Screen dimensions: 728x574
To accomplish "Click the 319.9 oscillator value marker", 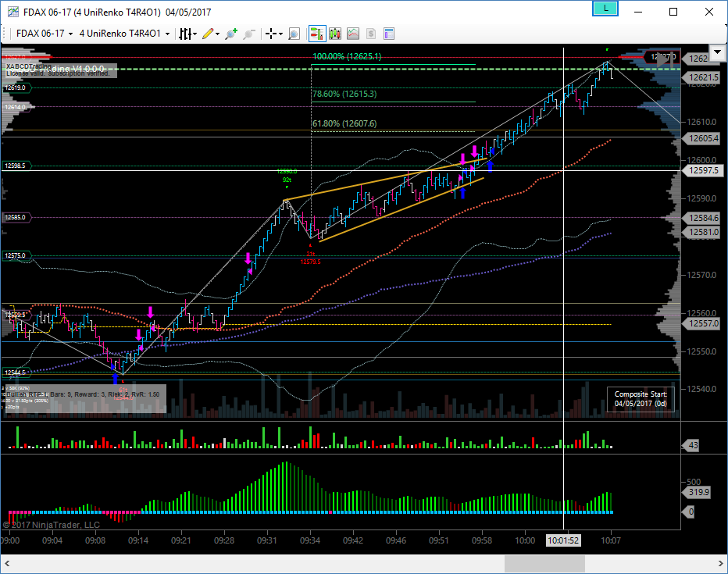I will pyautogui.click(x=696, y=492).
